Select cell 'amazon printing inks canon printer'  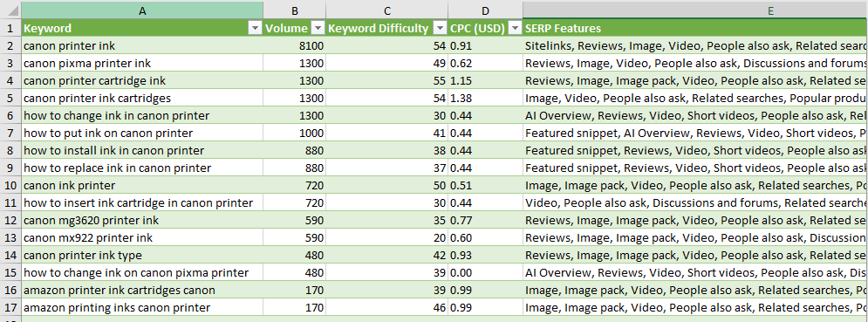click(x=142, y=307)
